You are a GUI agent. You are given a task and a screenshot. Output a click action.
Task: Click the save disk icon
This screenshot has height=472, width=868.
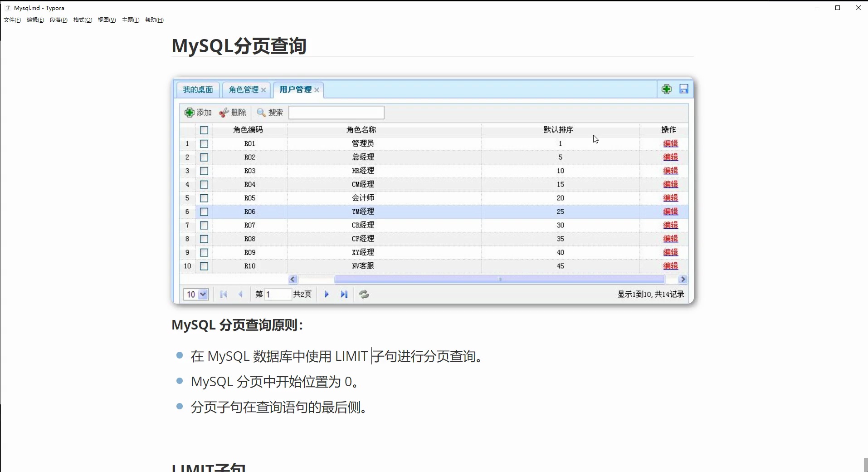tap(684, 89)
